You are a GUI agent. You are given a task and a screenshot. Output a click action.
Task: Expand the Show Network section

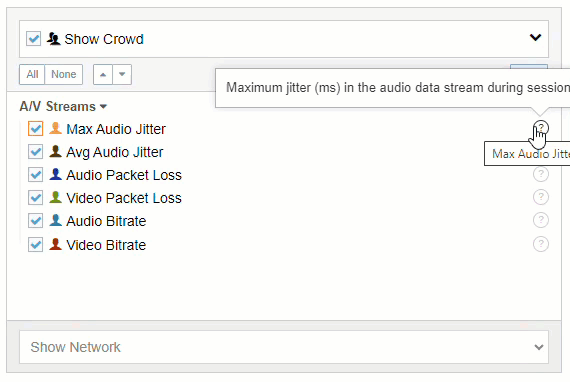[284, 347]
